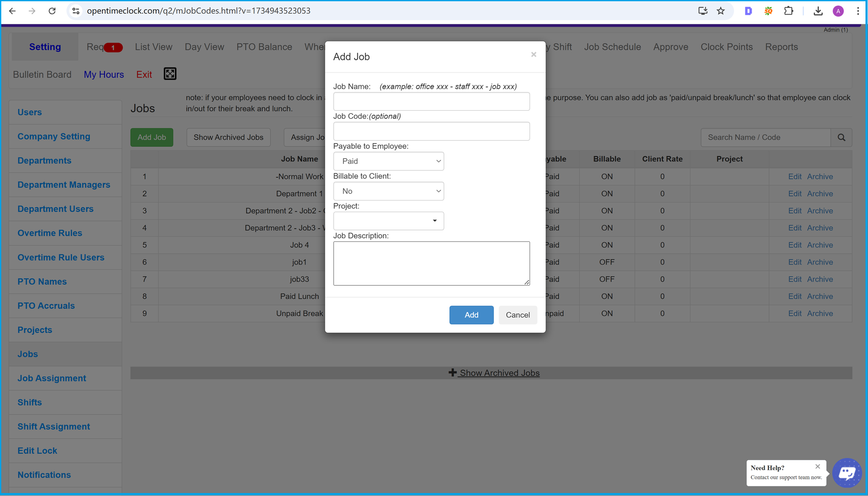Expand the Billable to Client dropdown
The width and height of the screenshot is (868, 496).
(x=388, y=191)
